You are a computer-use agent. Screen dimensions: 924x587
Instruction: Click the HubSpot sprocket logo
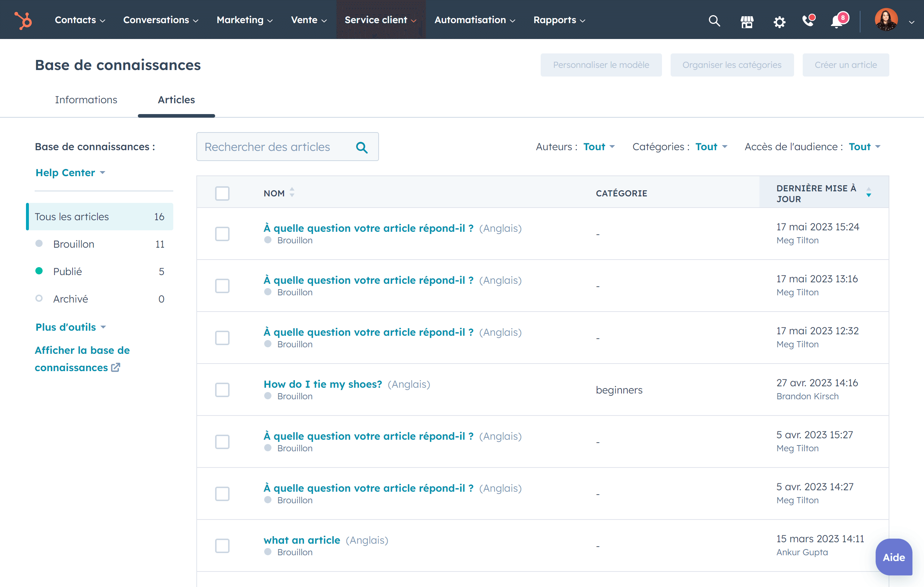(23, 20)
